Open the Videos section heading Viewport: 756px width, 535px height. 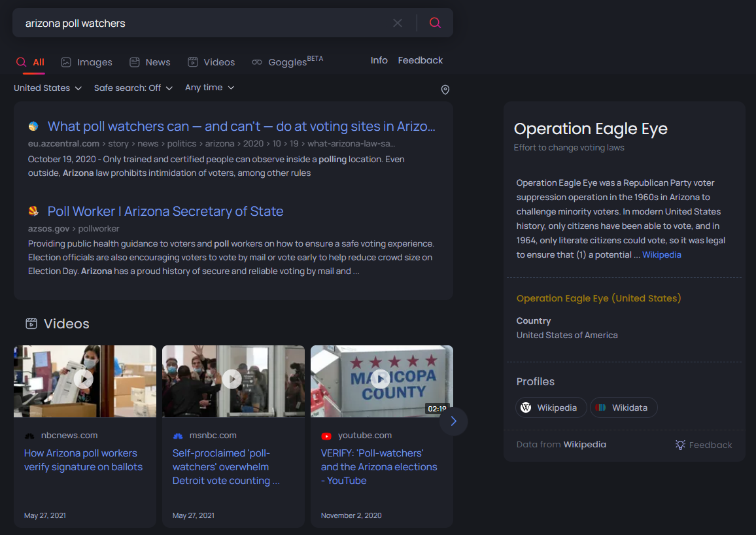[x=67, y=324]
